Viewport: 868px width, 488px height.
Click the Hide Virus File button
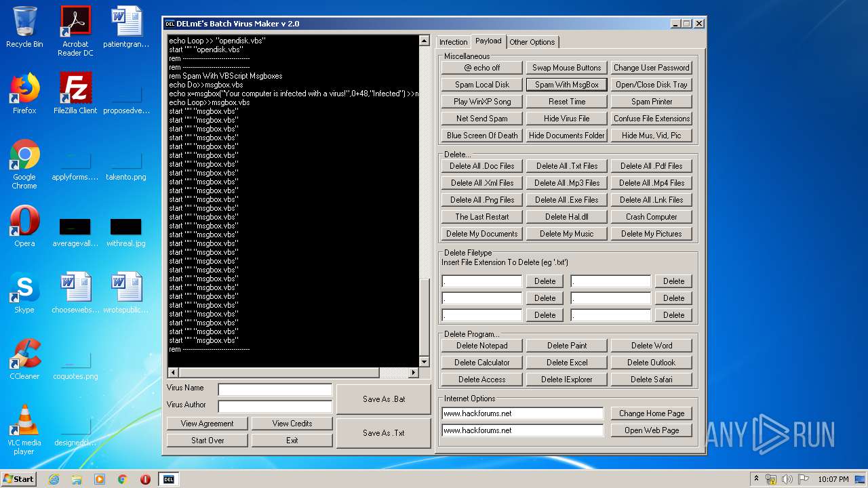pyautogui.click(x=566, y=119)
